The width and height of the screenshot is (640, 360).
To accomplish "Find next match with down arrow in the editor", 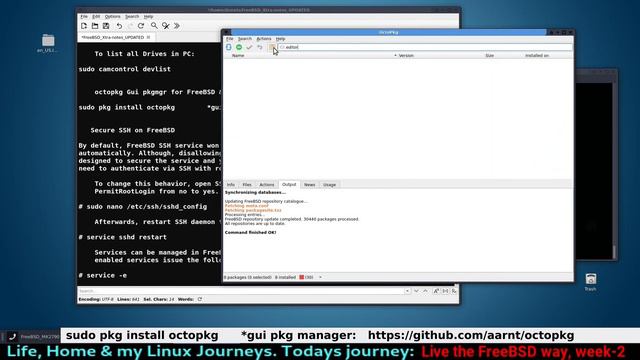I will [416, 291].
